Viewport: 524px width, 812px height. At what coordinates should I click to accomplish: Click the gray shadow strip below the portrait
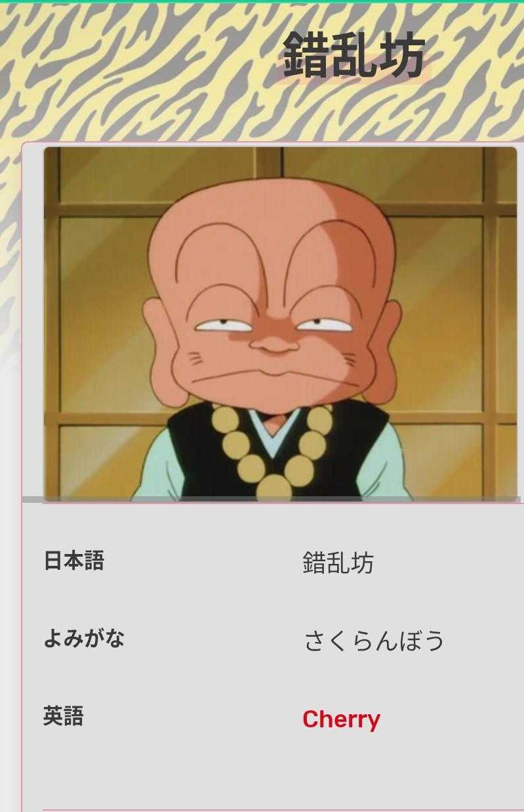273,500
